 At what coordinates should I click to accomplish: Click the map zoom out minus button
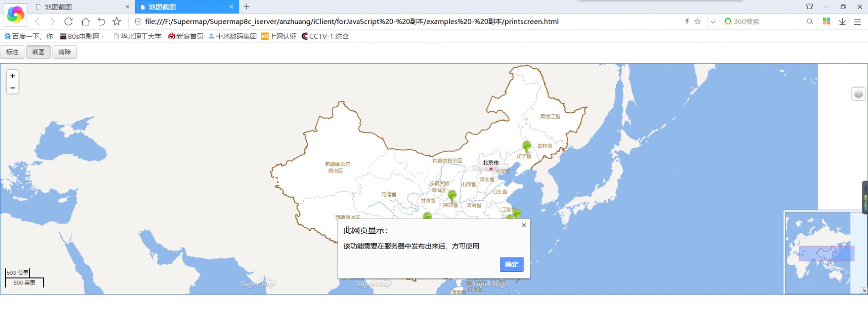point(13,88)
